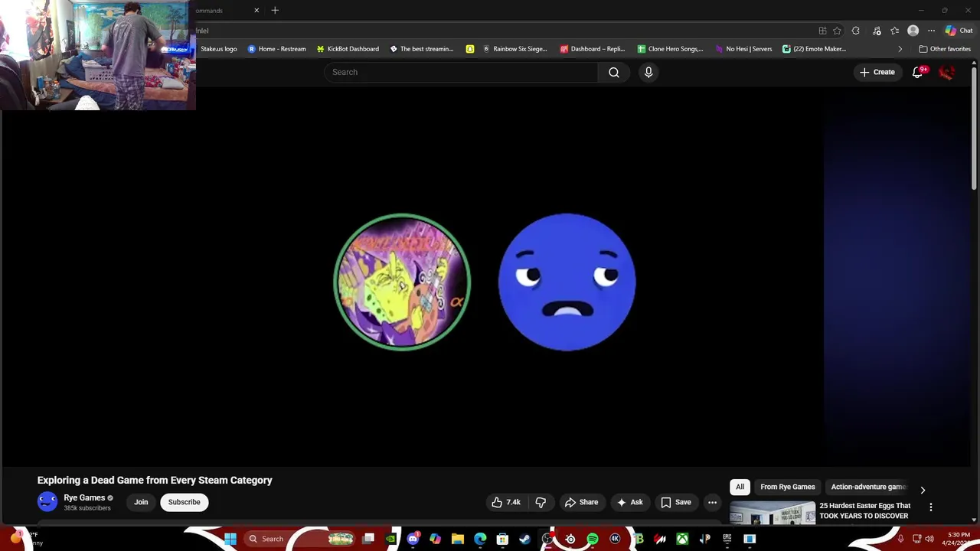Viewport: 980px width, 551px height.
Task: Open options for 25 Hardest Easter Eggs video
Action: (931, 507)
